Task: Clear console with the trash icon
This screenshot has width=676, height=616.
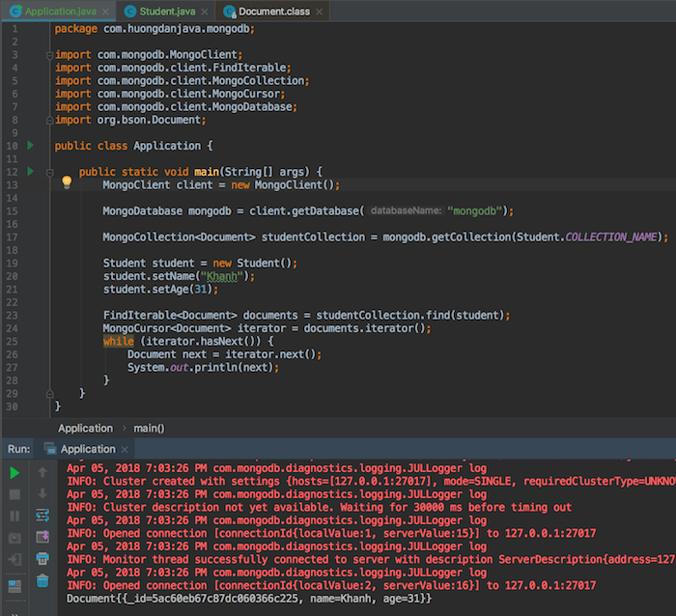Action: [x=42, y=580]
